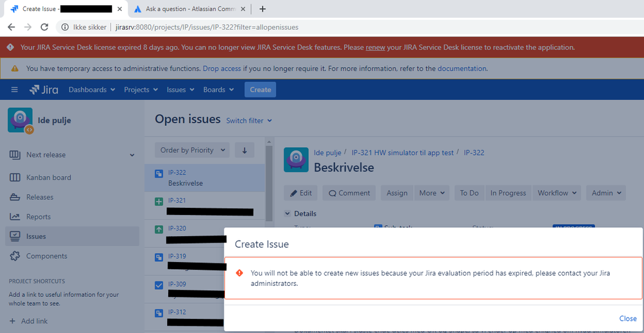The width and height of the screenshot is (644, 333).
Task: Click the Drop access link
Action: [222, 68]
